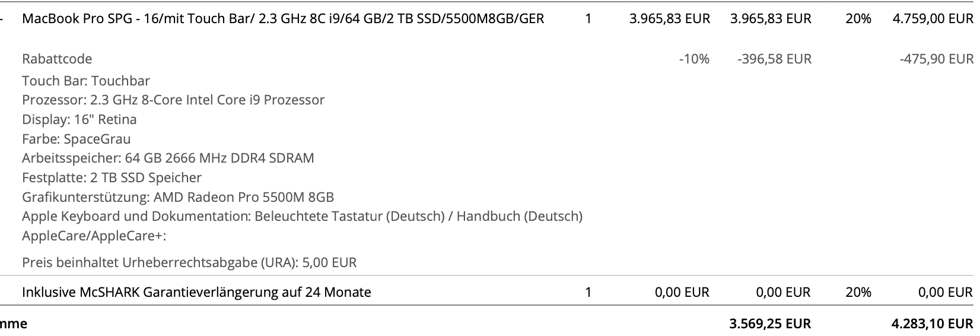Click the Urheberrechtsabgabe (URA) note
The height and width of the screenshot is (336, 980).
189,262
